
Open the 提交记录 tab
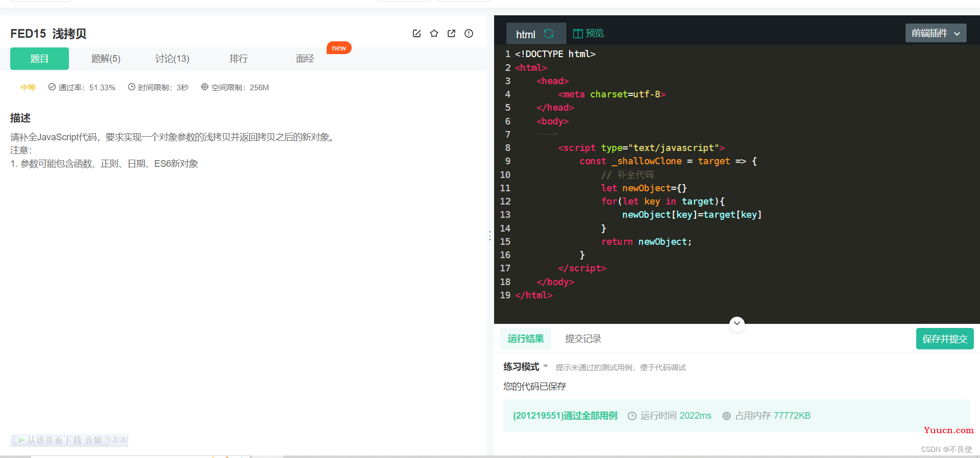(x=583, y=339)
